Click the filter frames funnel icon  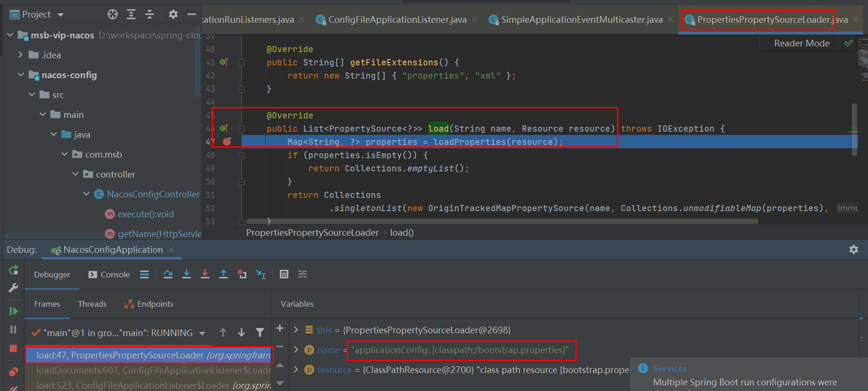(260, 333)
